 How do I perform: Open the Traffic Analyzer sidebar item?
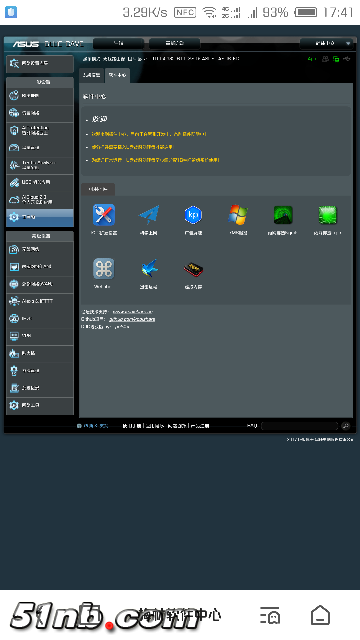(40, 165)
